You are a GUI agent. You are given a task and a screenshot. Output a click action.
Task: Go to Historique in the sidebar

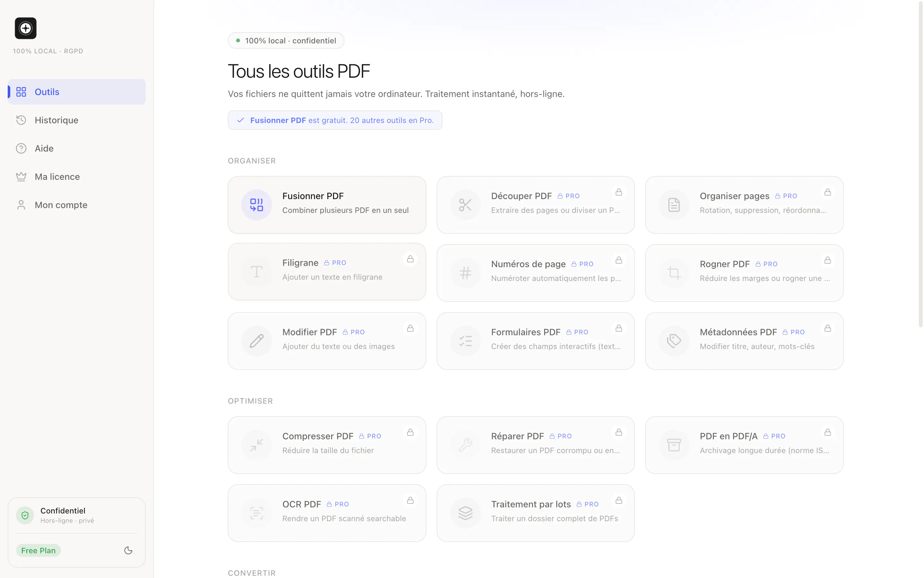(77, 120)
